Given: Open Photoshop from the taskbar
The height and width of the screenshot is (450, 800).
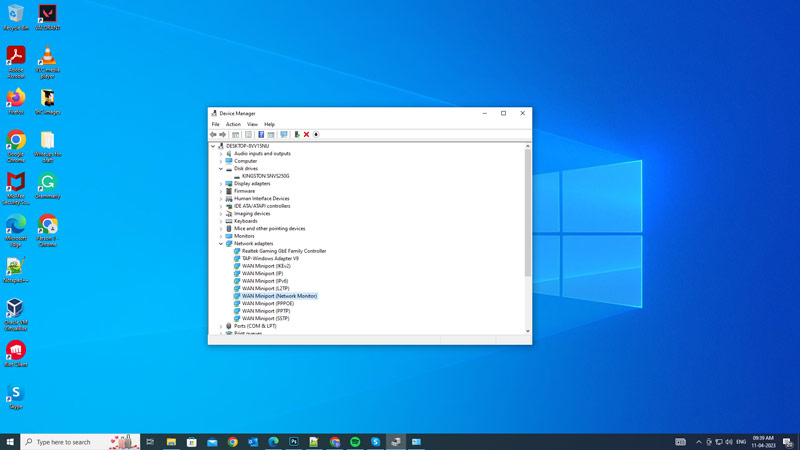Looking at the screenshot, I should point(294,442).
